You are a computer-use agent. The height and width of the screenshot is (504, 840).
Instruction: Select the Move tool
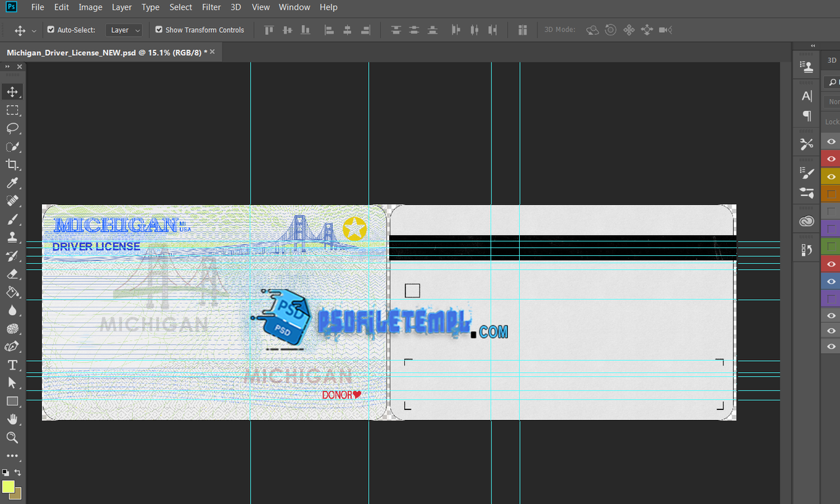[12, 92]
